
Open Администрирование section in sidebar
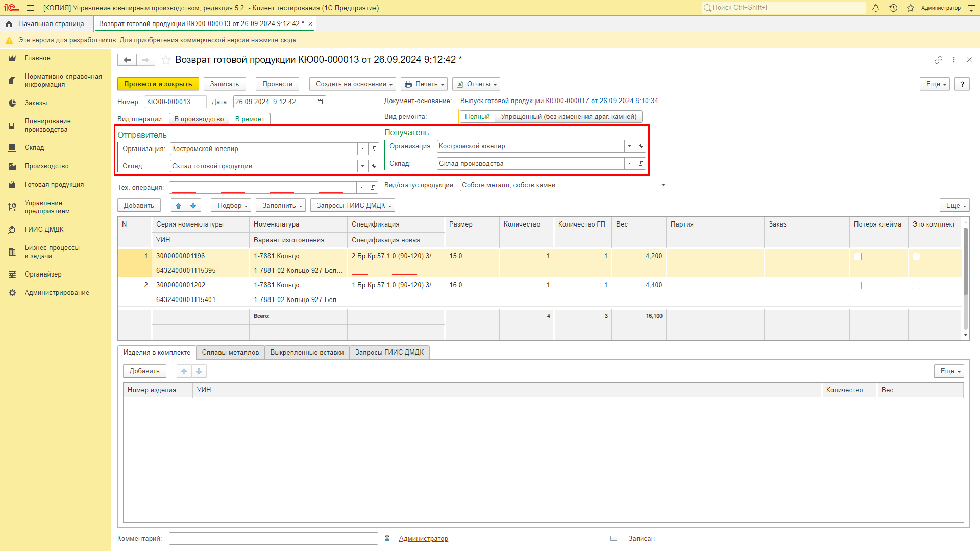(x=57, y=293)
